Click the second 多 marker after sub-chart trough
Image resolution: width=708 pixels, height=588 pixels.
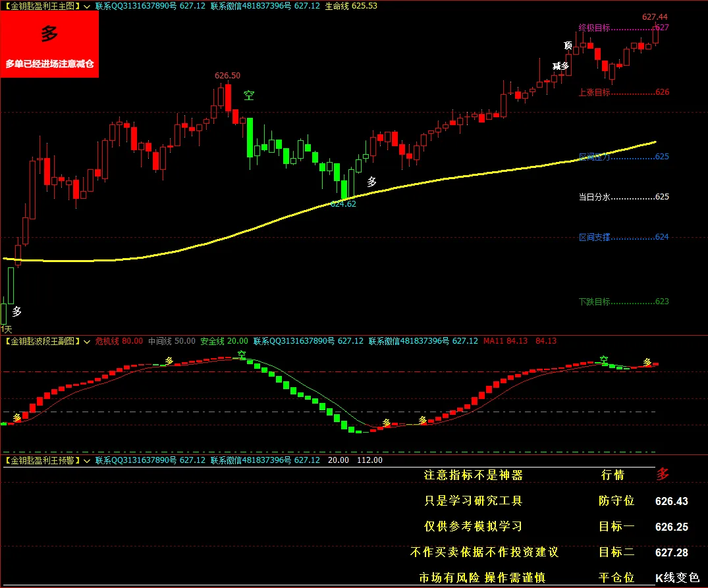coord(423,421)
